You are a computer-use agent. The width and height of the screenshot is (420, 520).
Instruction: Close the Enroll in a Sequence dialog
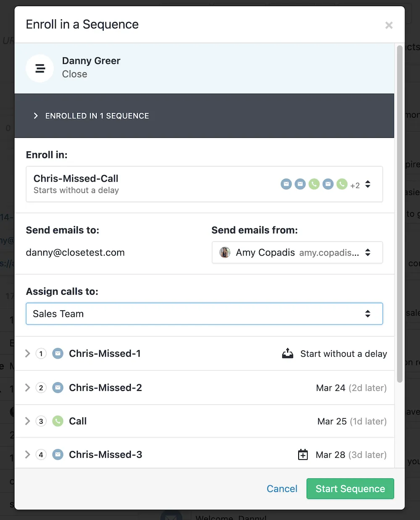(389, 25)
